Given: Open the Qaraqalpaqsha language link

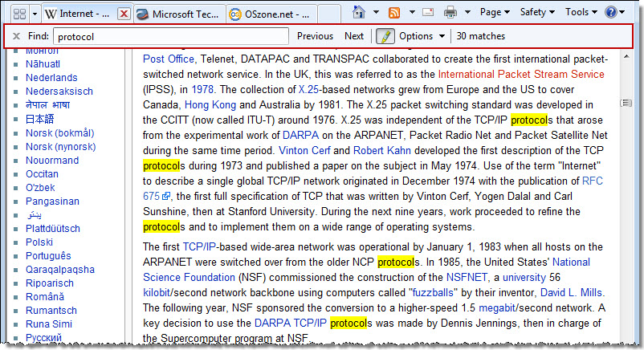Looking at the screenshot, I should tap(60, 270).
